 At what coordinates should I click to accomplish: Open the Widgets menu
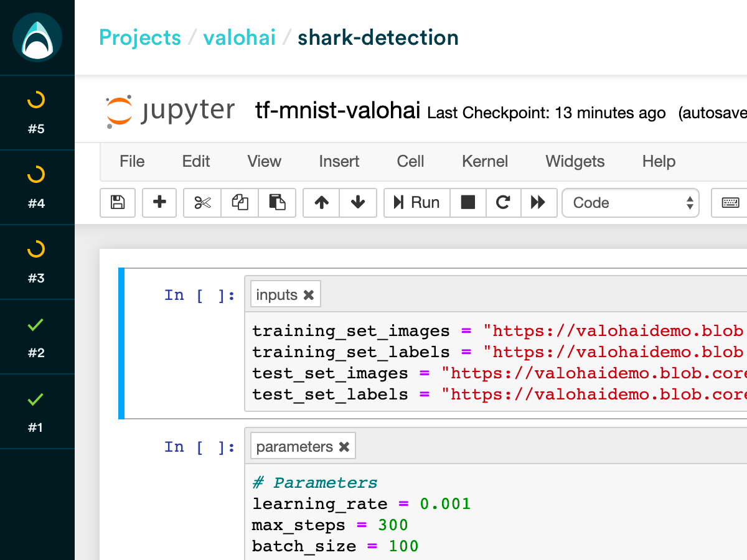coord(575,161)
